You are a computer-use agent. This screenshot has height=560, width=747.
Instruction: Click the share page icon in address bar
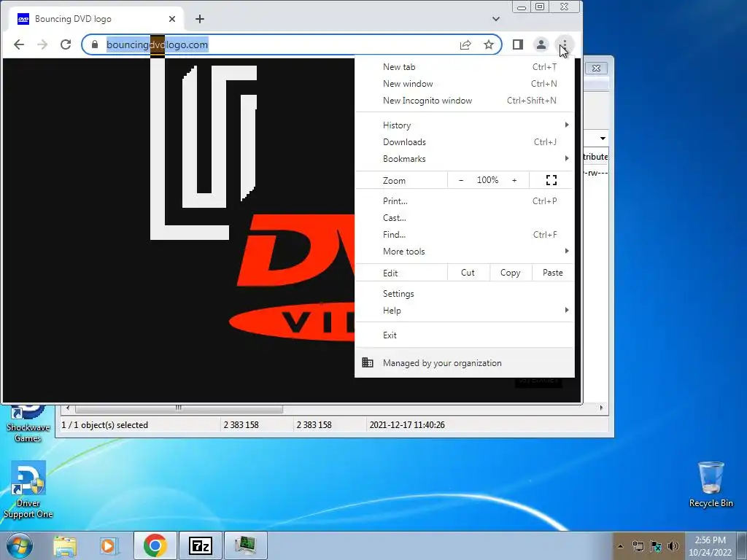click(465, 44)
